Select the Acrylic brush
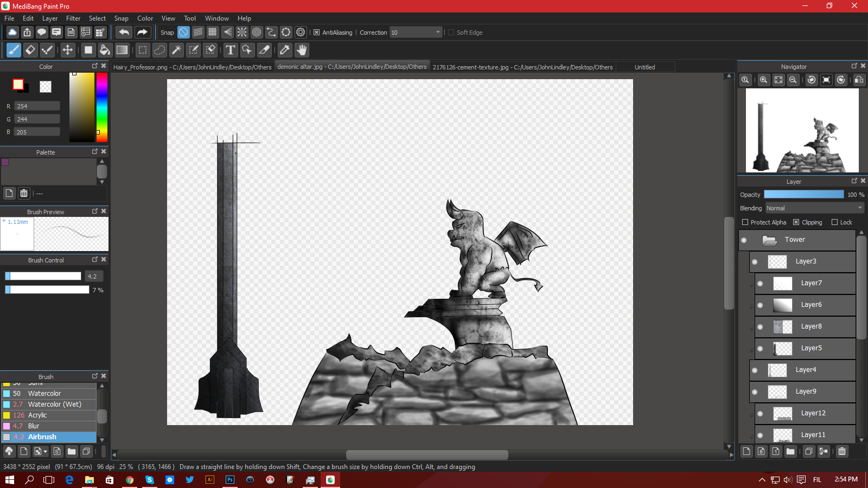 click(x=49, y=415)
